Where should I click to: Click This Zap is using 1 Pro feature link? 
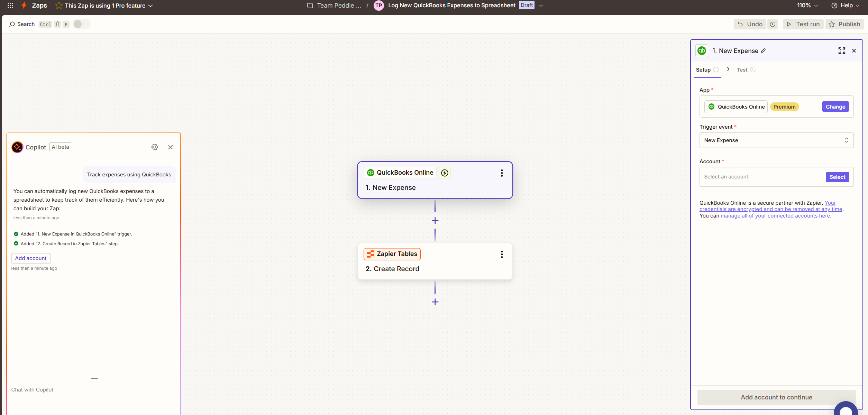coord(105,6)
